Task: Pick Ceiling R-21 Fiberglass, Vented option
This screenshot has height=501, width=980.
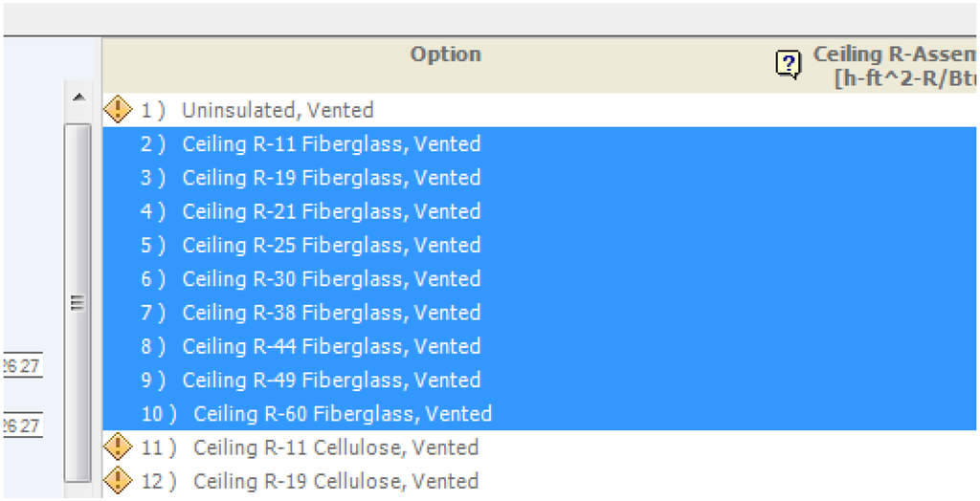Action: (x=331, y=211)
